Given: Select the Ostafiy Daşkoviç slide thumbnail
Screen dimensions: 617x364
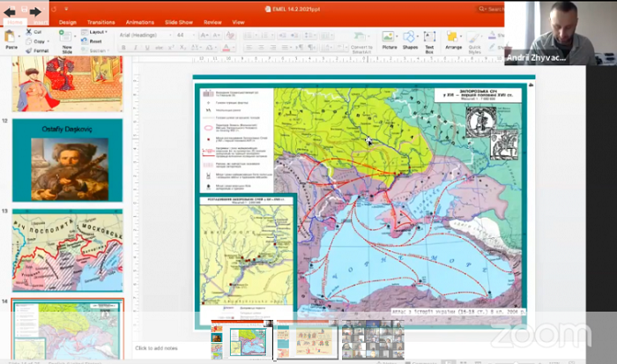Looking at the screenshot, I should [x=67, y=160].
